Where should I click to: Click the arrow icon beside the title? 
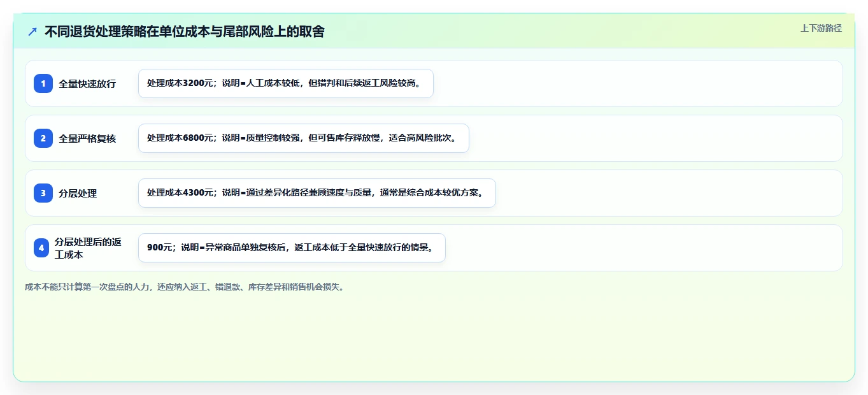coord(32,31)
